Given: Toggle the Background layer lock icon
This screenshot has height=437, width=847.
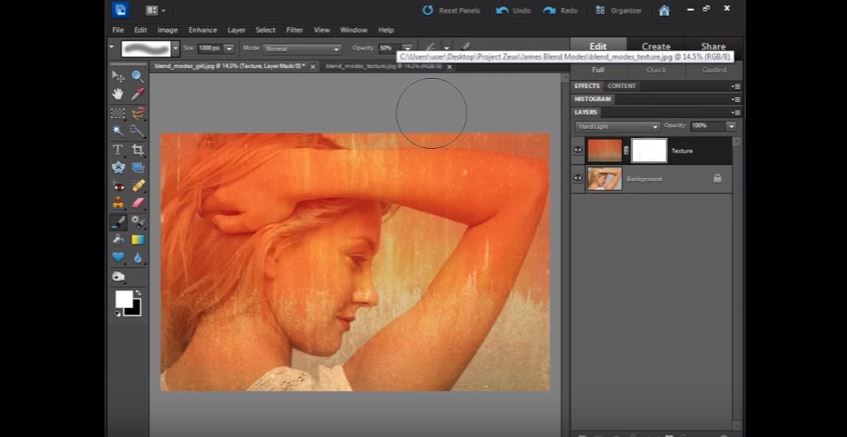Looking at the screenshot, I should click(x=717, y=178).
